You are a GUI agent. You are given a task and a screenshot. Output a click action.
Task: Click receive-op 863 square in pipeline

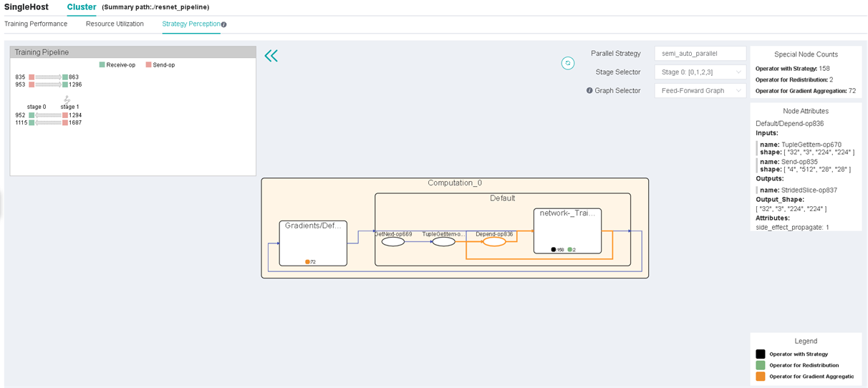(65, 77)
